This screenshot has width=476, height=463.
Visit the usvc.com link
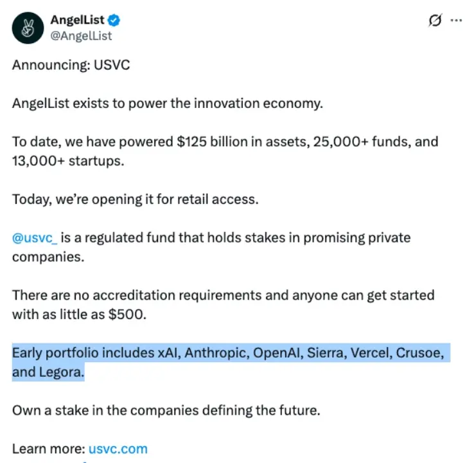[118, 448]
